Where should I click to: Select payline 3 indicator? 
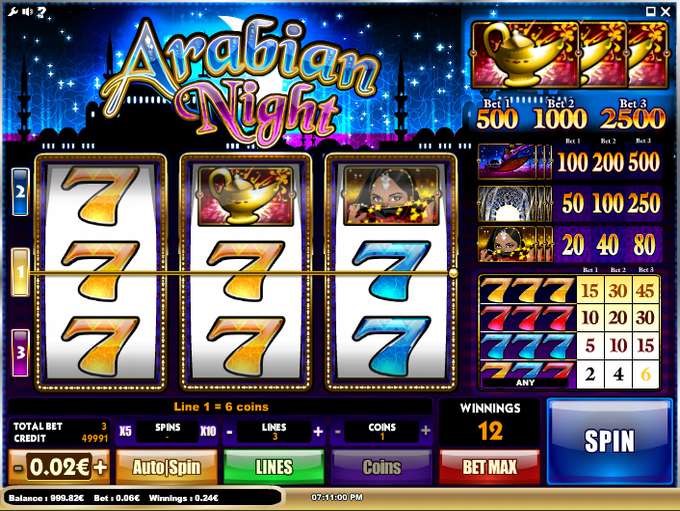(x=20, y=353)
